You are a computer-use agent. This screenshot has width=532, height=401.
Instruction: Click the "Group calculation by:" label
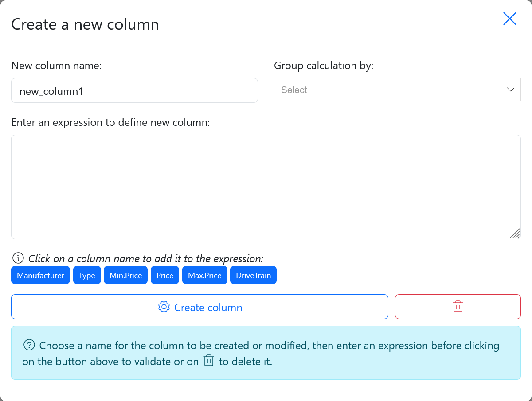click(324, 66)
